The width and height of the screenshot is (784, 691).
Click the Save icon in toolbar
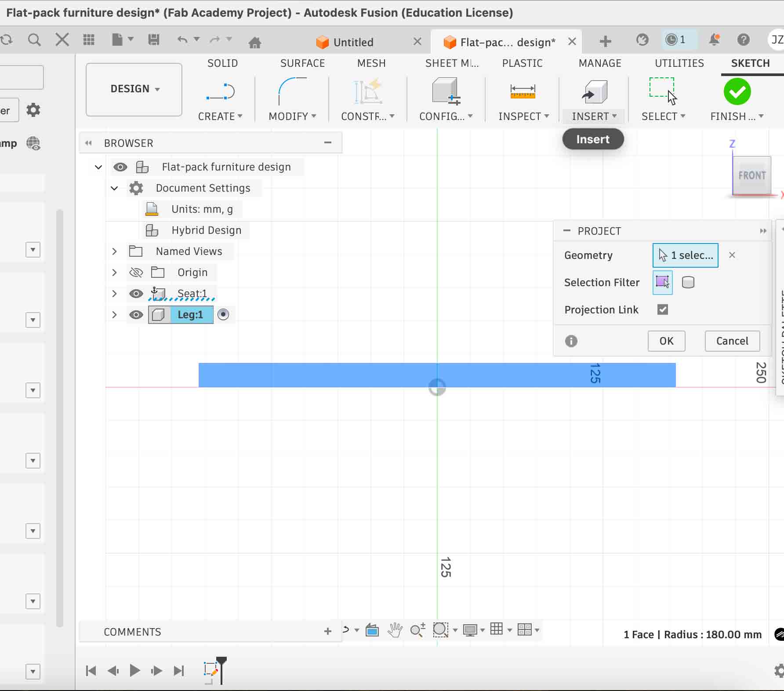click(x=154, y=40)
